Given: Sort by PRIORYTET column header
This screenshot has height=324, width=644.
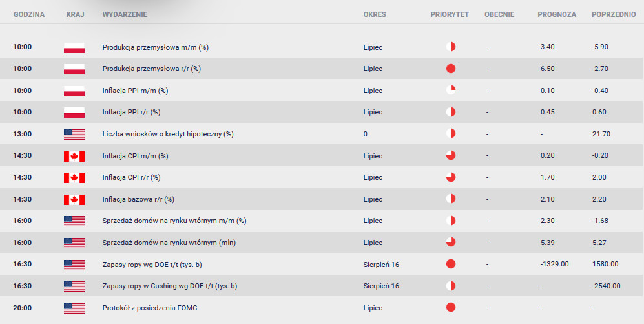Looking at the screenshot, I should [450, 14].
